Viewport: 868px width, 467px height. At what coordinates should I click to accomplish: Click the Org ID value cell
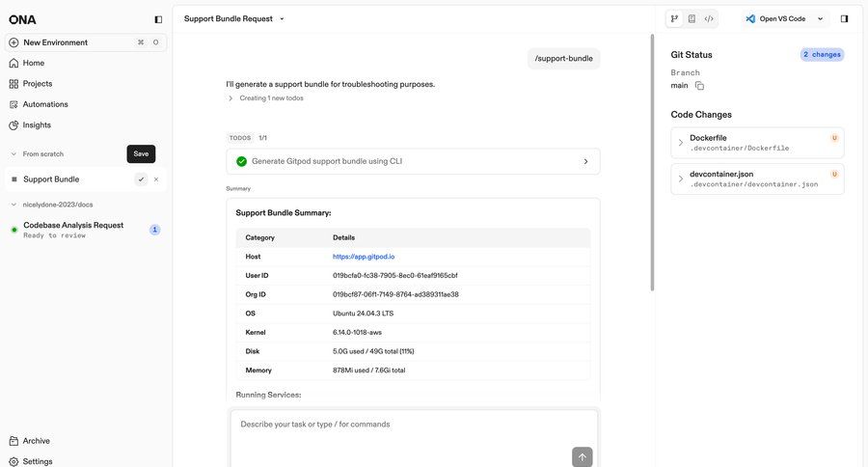point(395,294)
